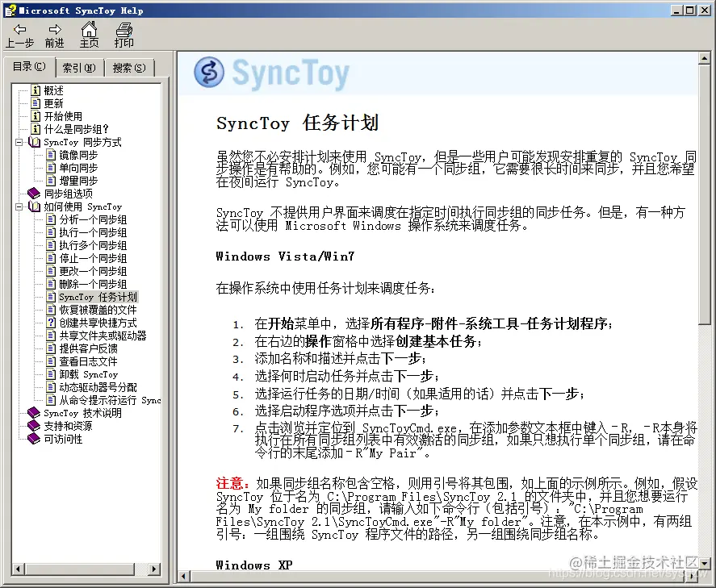Click 增量同步 page icon
The height and width of the screenshot is (588, 716).
[51, 181]
